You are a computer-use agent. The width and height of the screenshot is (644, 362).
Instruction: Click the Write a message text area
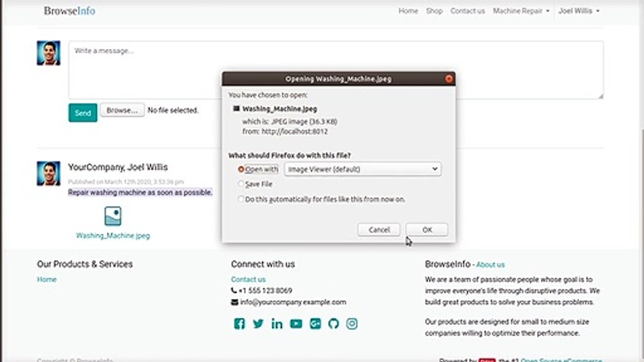point(336,70)
